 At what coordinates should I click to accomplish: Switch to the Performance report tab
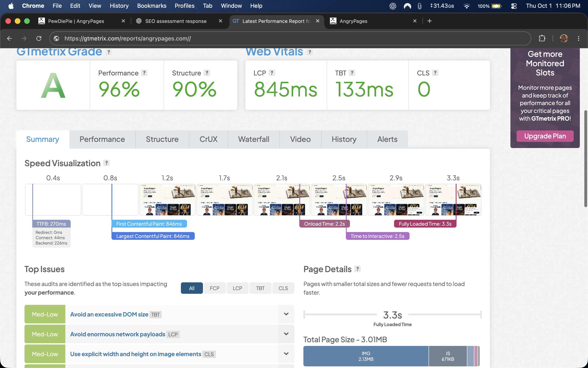102,139
